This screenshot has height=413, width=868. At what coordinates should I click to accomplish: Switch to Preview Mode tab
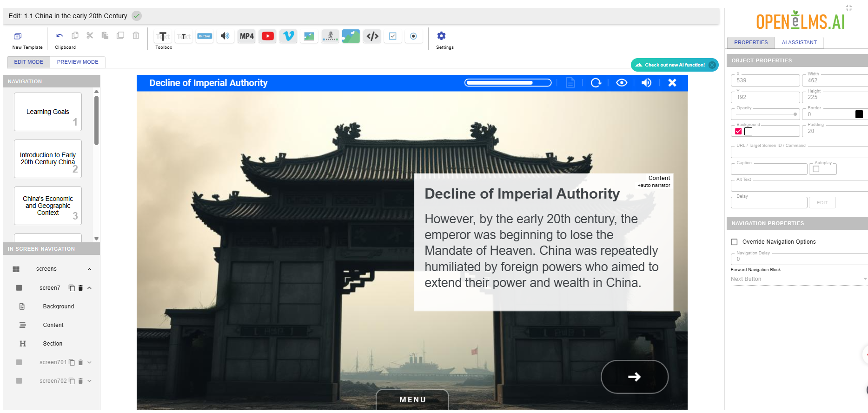click(78, 62)
